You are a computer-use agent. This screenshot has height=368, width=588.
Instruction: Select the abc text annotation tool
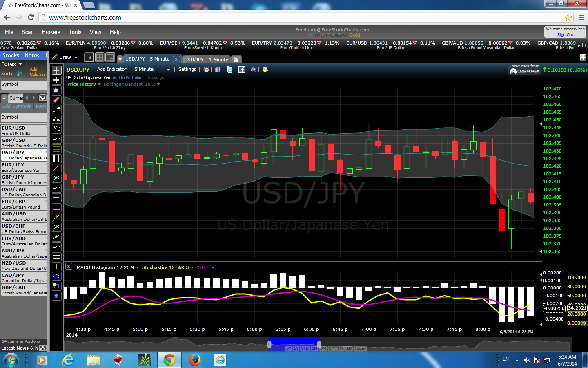click(x=56, y=119)
